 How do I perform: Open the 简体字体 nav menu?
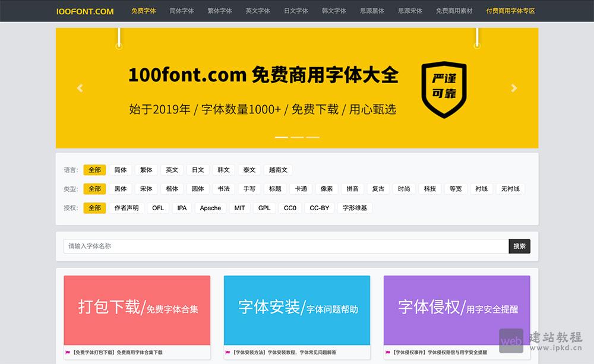point(181,11)
